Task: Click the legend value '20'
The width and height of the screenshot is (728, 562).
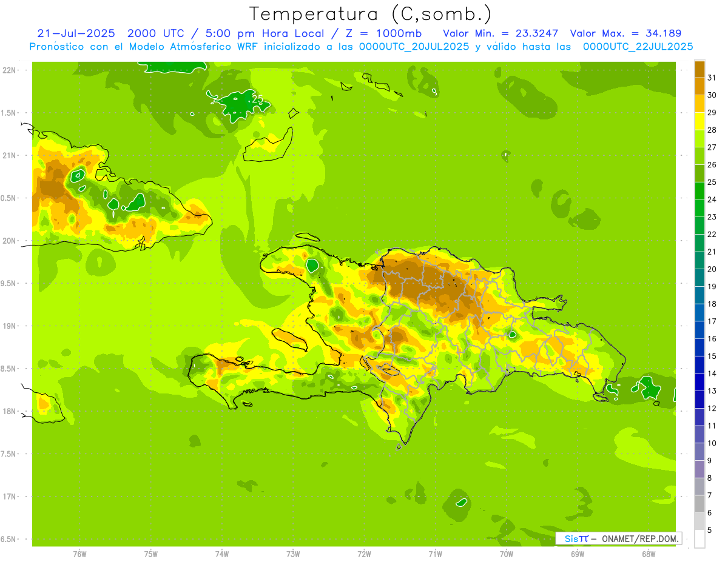Action: click(712, 269)
